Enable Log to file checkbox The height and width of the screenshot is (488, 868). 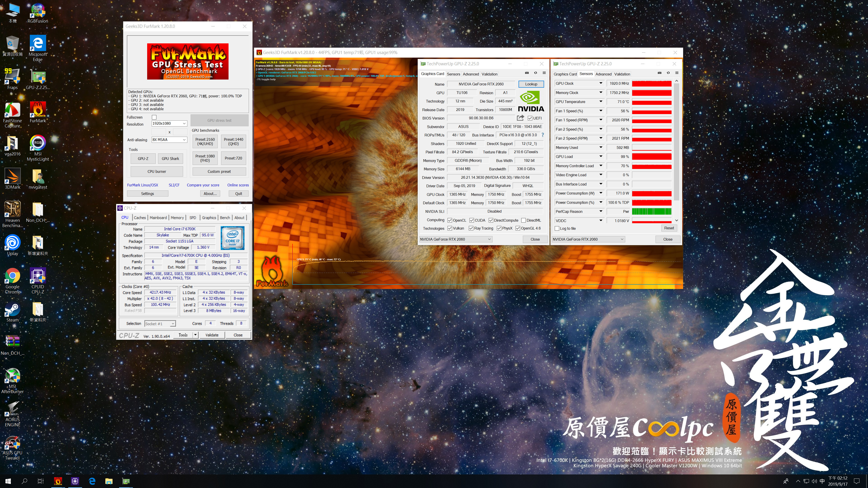tap(557, 228)
